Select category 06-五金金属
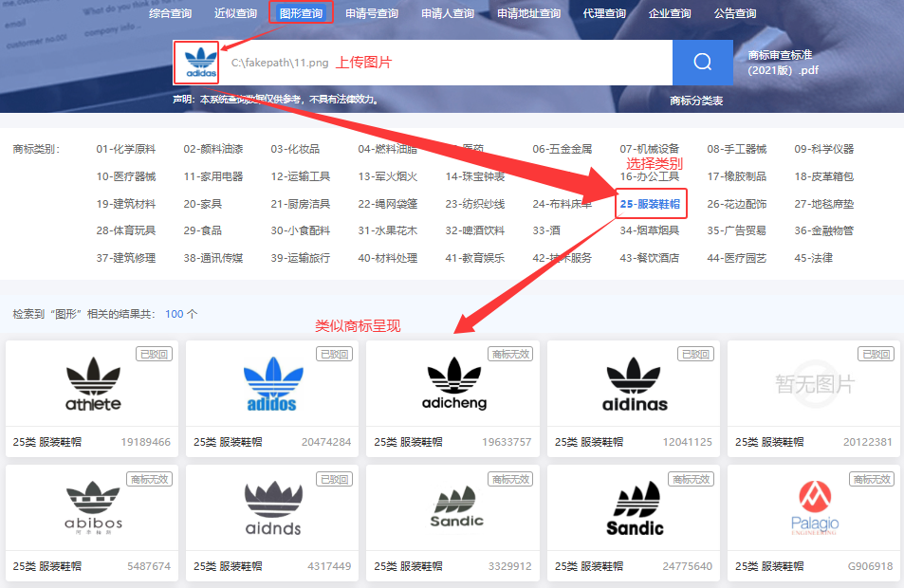Viewport: 904px width, 588px height. click(563, 149)
